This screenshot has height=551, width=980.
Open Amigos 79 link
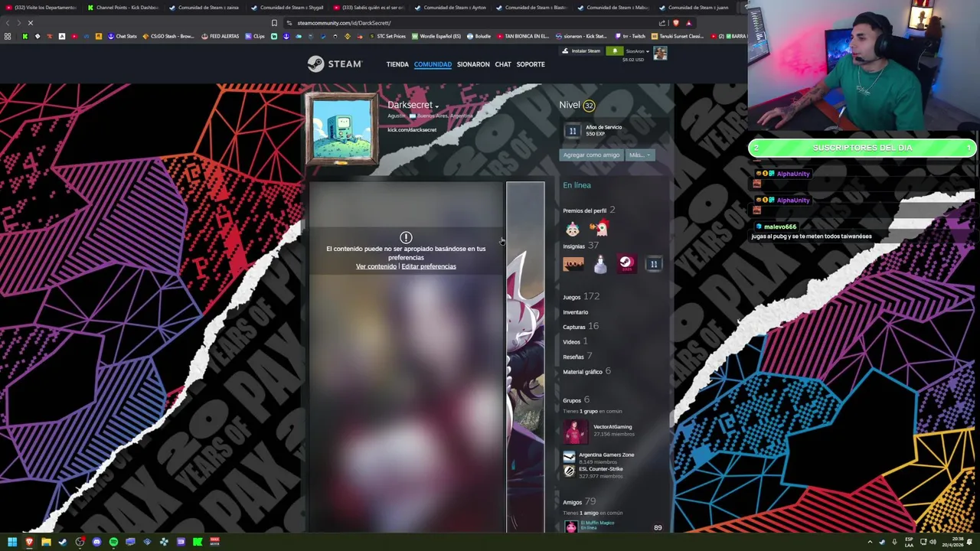(579, 502)
